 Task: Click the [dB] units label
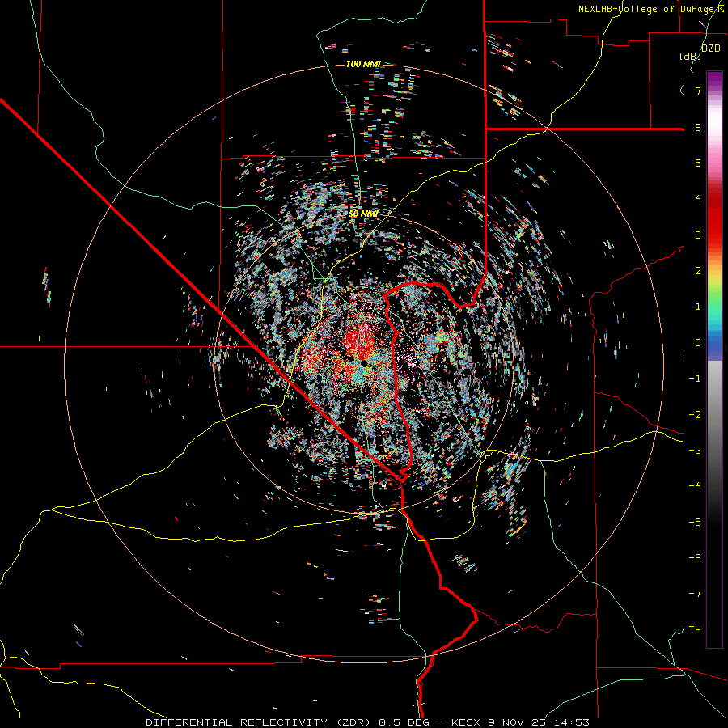point(691,57)
